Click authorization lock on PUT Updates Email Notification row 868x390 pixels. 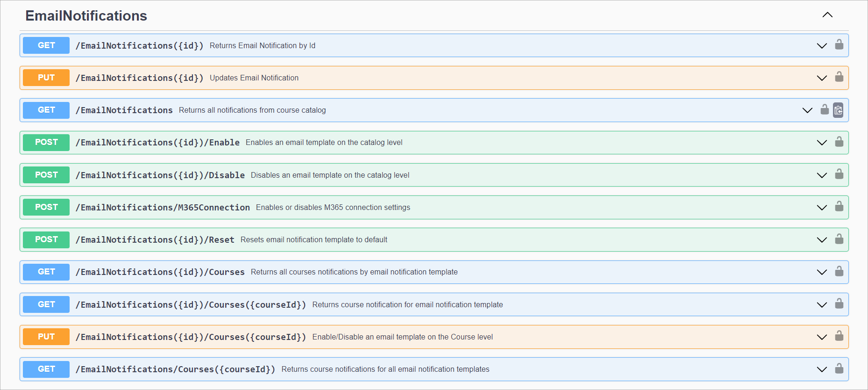point(839,77)
